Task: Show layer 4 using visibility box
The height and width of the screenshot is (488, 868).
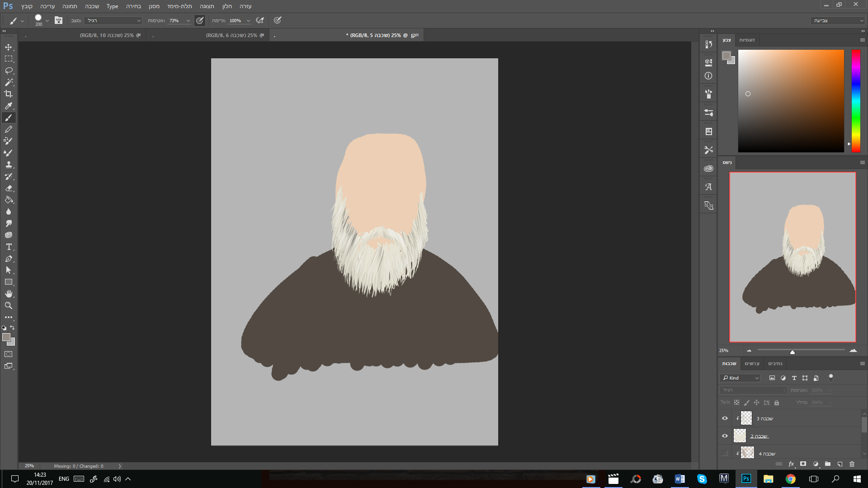Action: [725, 453]
